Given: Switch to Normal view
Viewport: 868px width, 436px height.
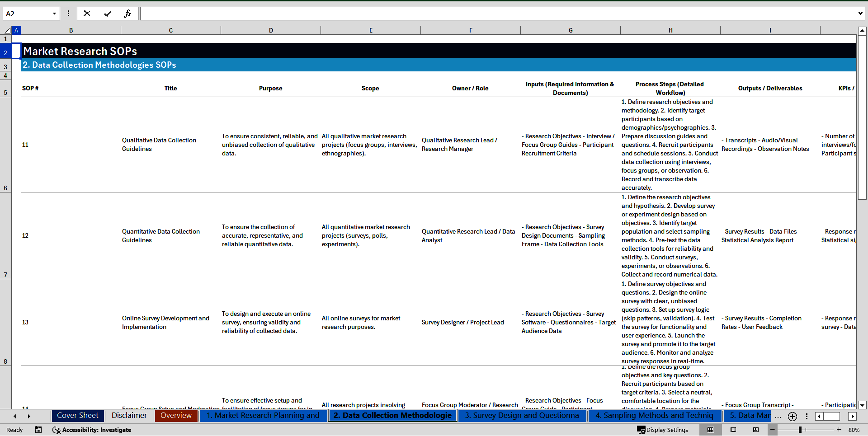Looking at the screenshot, I should pos(710,430).
